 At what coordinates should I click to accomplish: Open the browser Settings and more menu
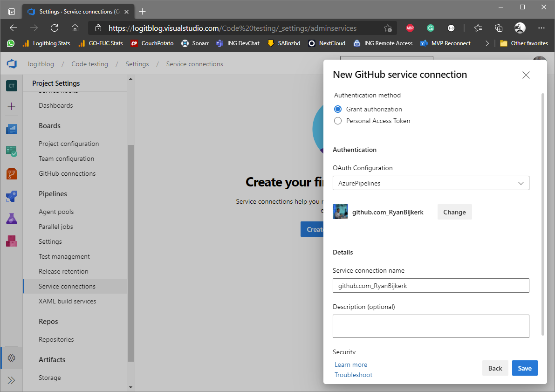pyautogui.click(x=541, y=28)
